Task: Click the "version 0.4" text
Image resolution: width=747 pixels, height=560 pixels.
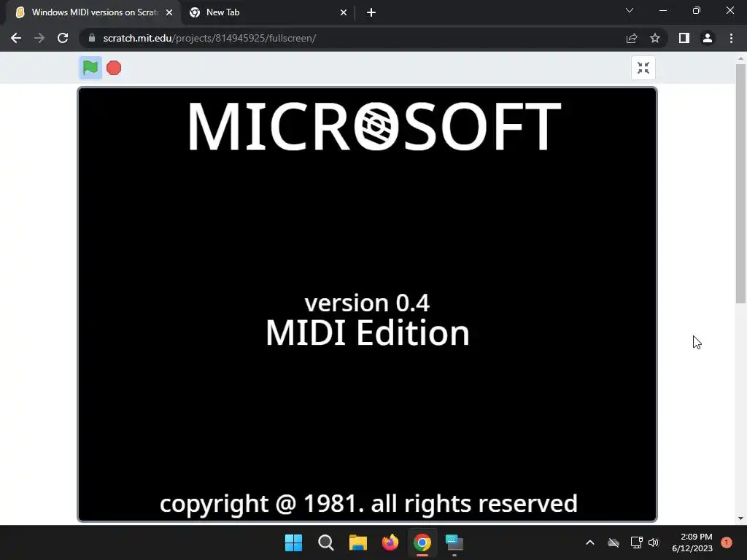Action: [367, 303]
